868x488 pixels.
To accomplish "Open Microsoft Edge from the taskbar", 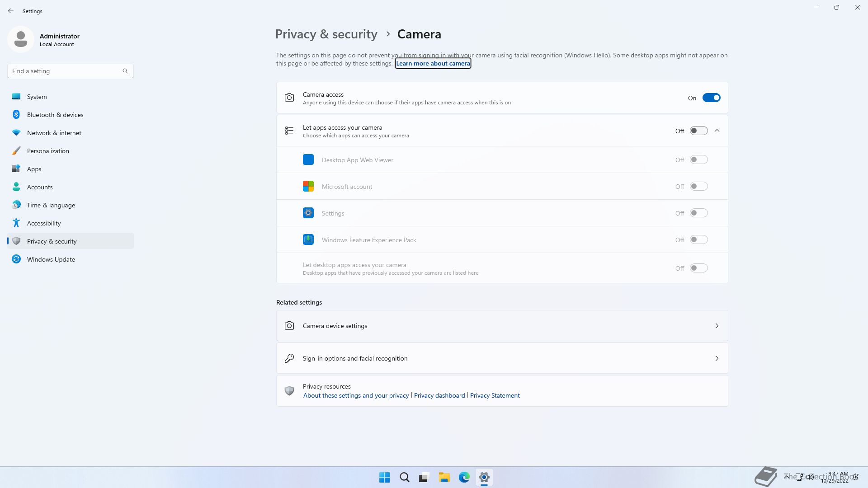I will (464, 478).
